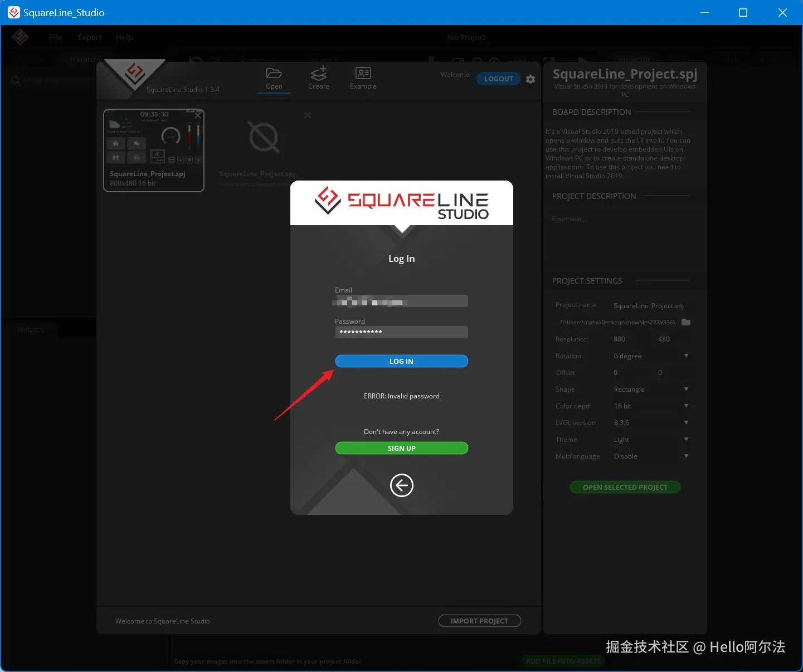Expand the LVGL version dropdown
803x672 pixels.
pyautogui.click(x=651, y=422)
